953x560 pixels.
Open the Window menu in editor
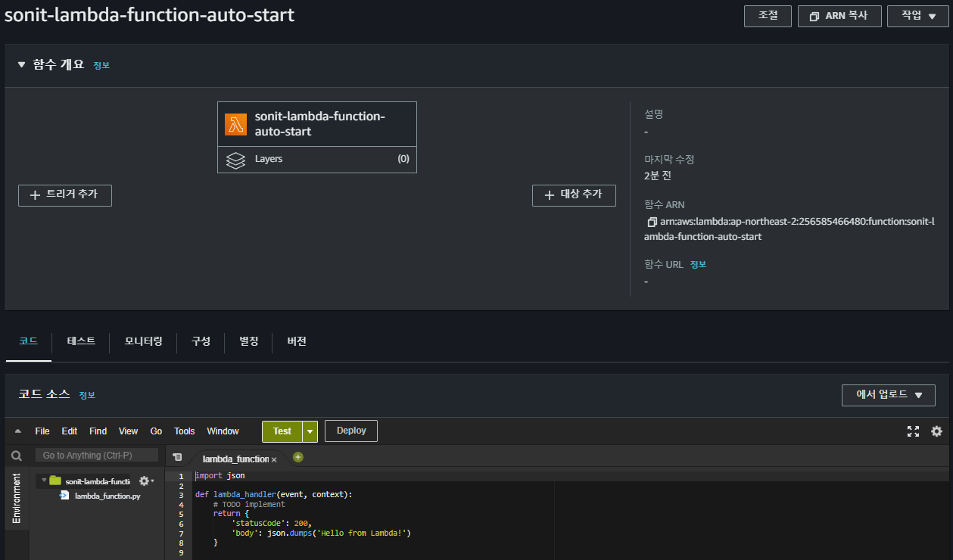[223, 431]
